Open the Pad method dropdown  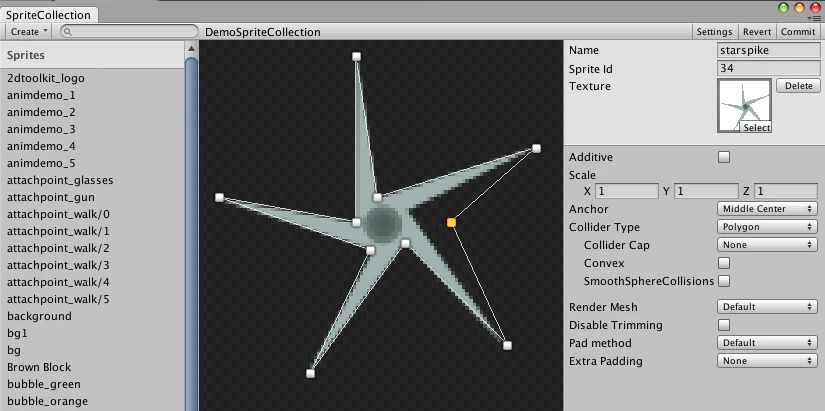pos(767,343)
